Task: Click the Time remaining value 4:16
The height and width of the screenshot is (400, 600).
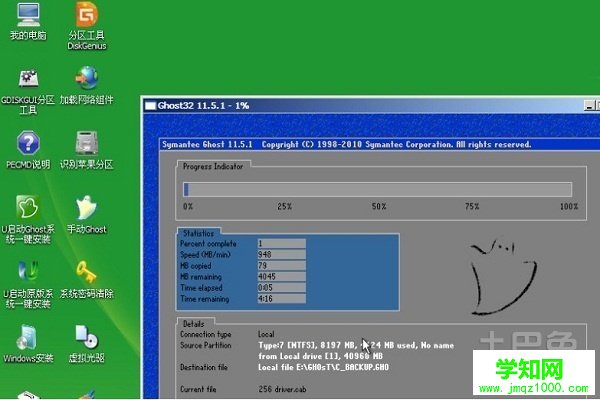Action: 282,299
